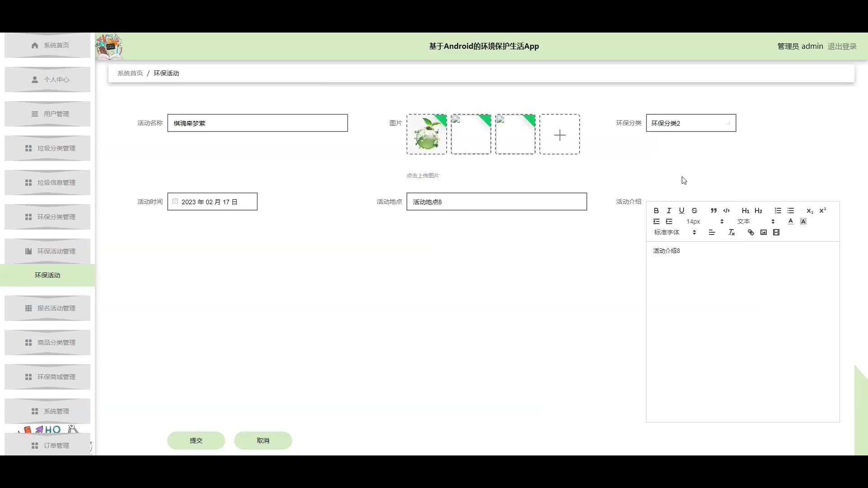Clear text formatting in editor

tap(731, 233)
